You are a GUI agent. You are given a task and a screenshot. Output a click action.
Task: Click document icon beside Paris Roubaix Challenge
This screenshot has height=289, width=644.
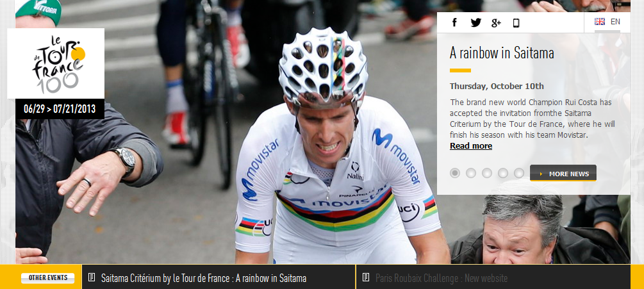(x=365, y=277)
